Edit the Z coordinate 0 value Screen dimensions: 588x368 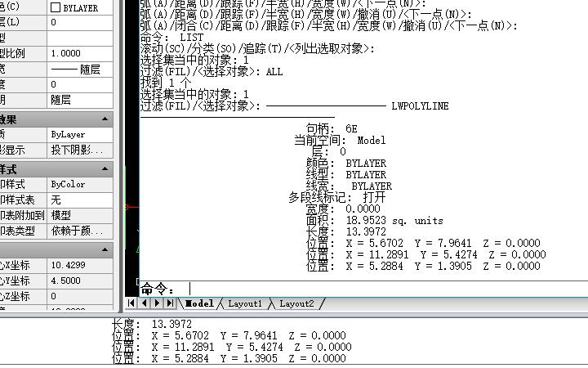(80, 296)
